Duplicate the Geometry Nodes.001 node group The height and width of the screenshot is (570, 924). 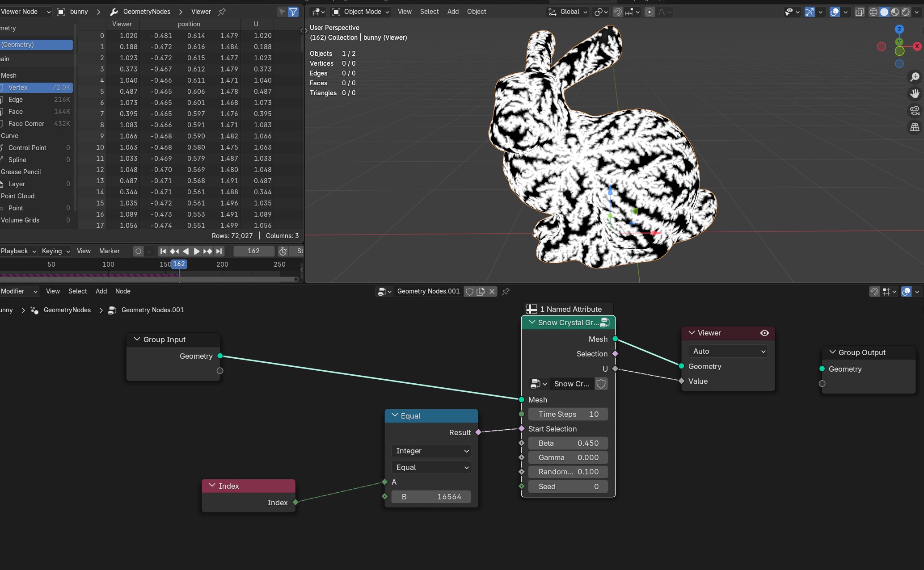coord(481,291)
